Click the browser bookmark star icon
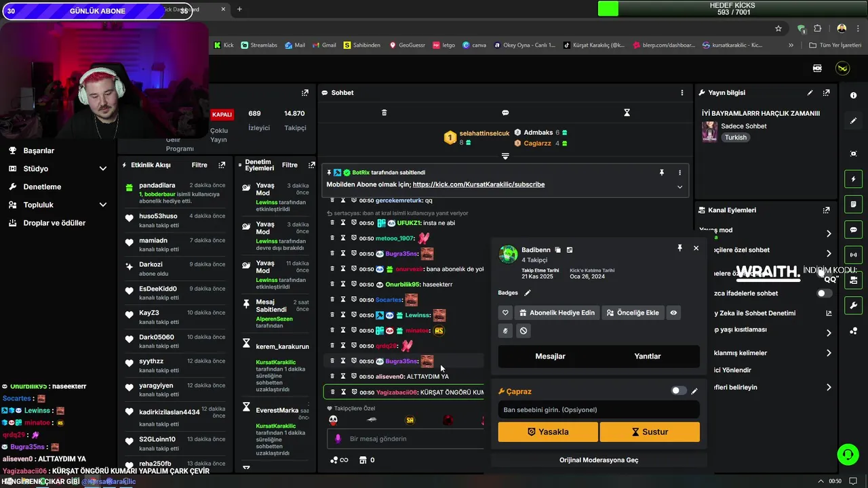 pyautogui.click(x=778, y=28)
